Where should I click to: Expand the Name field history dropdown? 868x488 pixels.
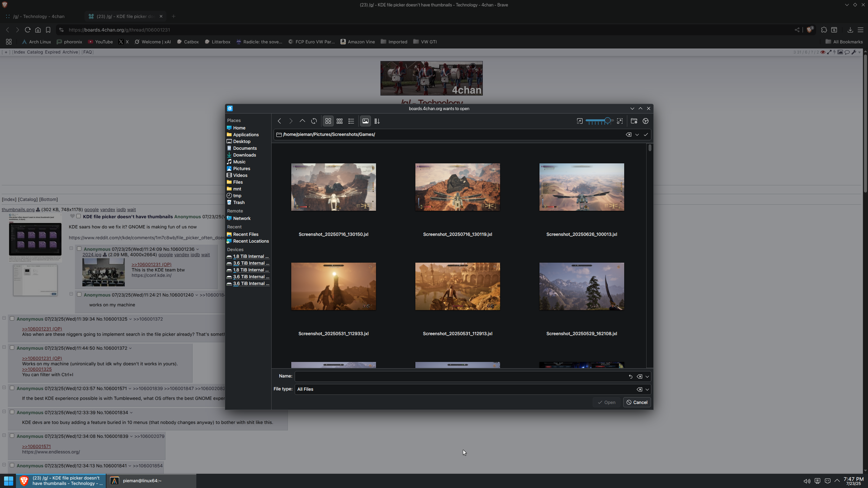[647, 377]
